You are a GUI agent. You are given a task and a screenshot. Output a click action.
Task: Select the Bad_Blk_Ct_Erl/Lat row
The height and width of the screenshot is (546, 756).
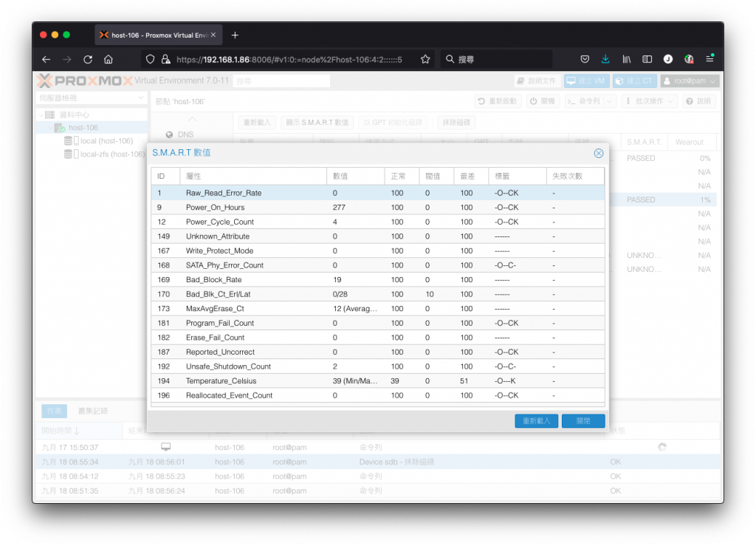[378, 294]
